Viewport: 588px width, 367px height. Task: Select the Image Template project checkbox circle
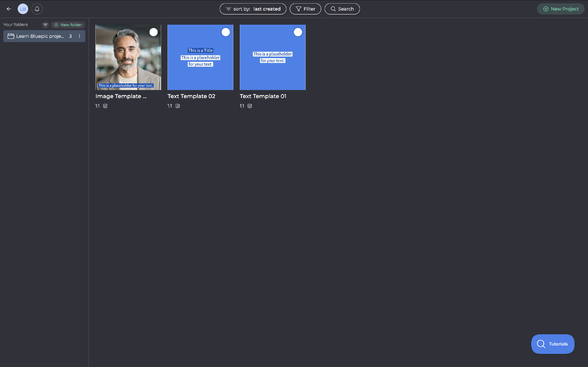pyautogui.click(x=153, y=32)
